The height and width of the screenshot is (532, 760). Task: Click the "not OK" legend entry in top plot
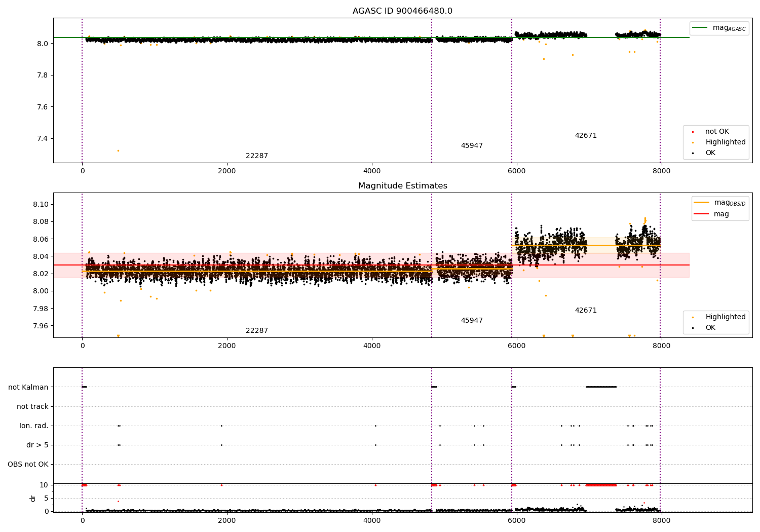716,132
